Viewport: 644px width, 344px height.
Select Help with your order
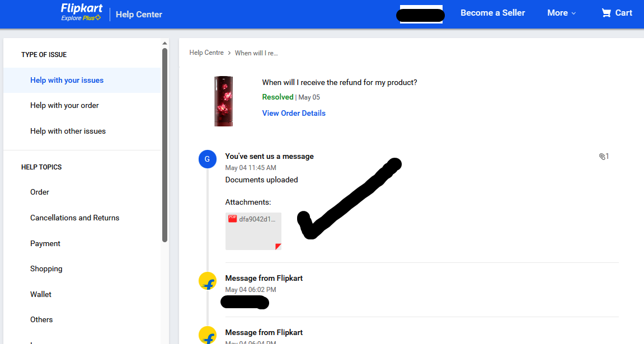[x=64, y=105]
